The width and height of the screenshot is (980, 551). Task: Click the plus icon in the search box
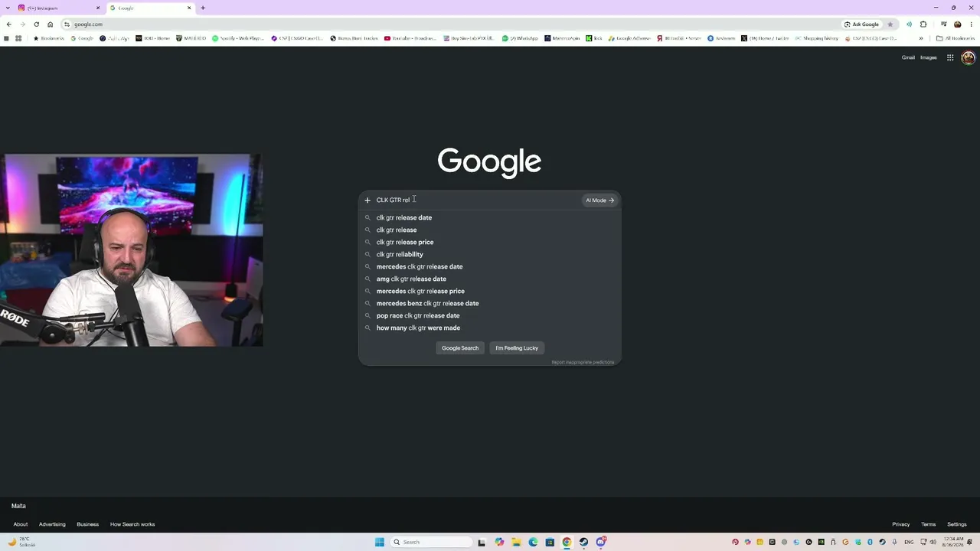(367, 201)
